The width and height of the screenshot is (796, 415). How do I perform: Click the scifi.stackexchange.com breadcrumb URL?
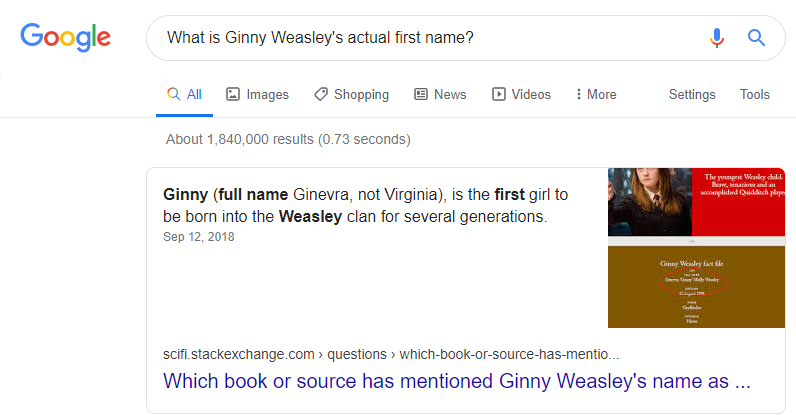(x=390, y=354)
